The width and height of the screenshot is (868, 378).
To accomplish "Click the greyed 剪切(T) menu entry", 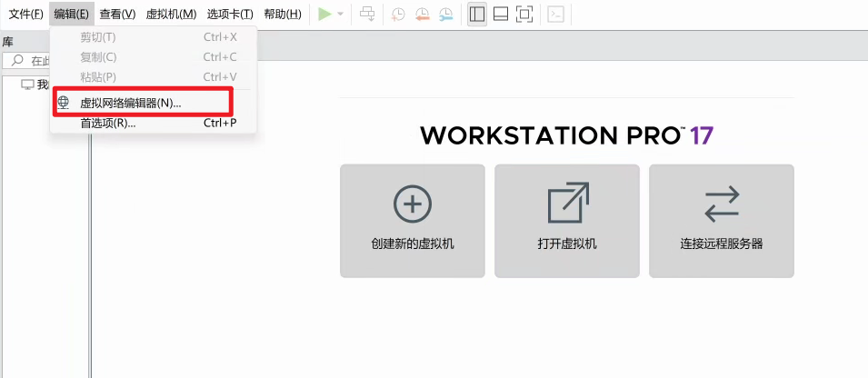I will (x=153, y=37).
